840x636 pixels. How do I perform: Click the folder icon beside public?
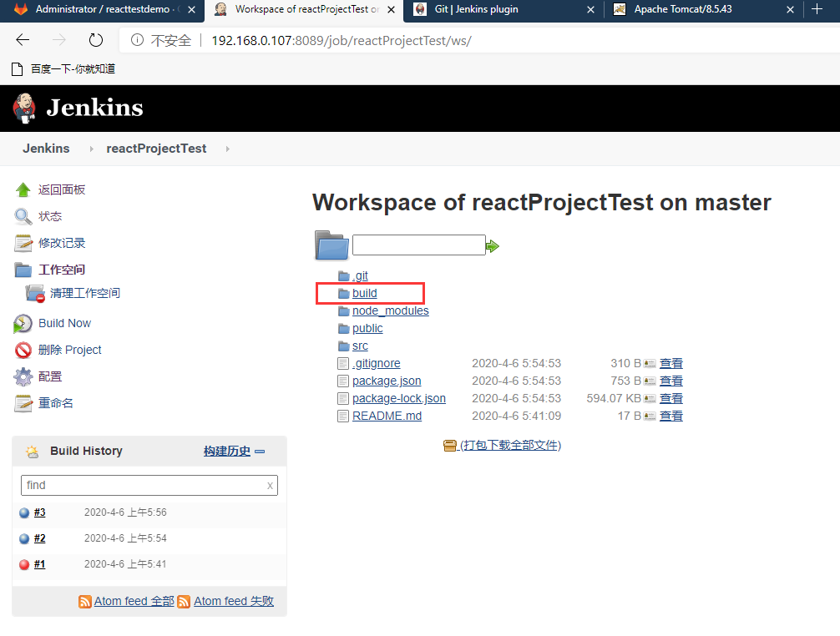pyautogui.click(x=344, y=329)
